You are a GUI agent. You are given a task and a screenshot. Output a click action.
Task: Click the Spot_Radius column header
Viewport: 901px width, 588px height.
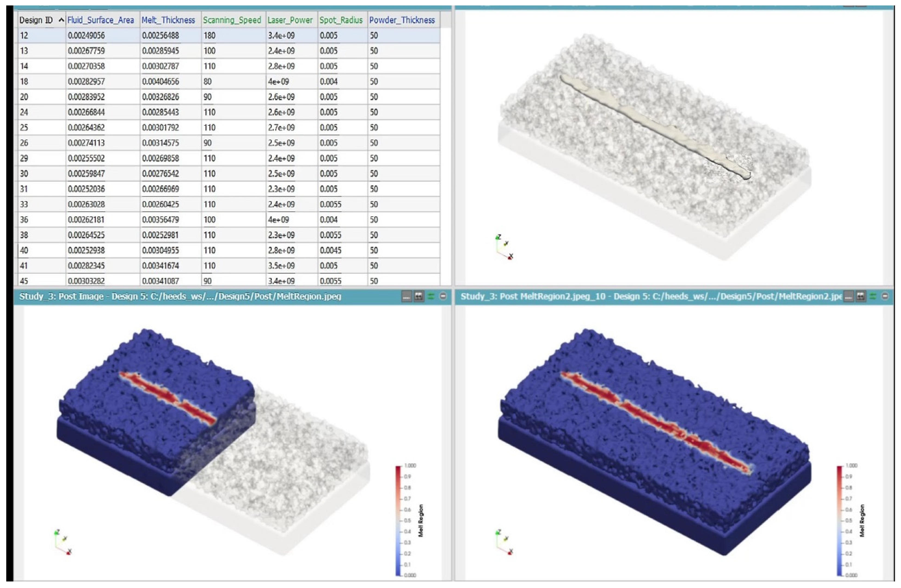[x=341, y=20]
